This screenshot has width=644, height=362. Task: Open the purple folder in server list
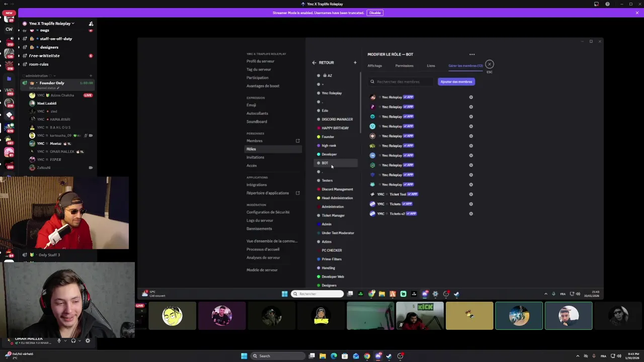coord(9,78)
